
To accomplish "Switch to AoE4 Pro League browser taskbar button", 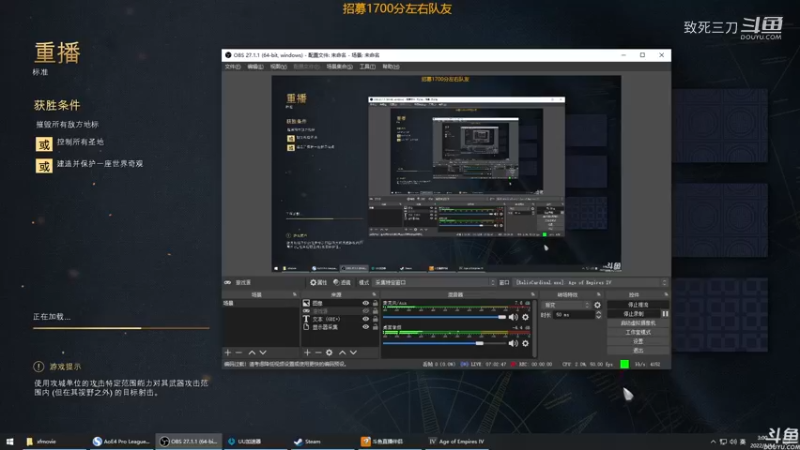I will click(121, 442).
